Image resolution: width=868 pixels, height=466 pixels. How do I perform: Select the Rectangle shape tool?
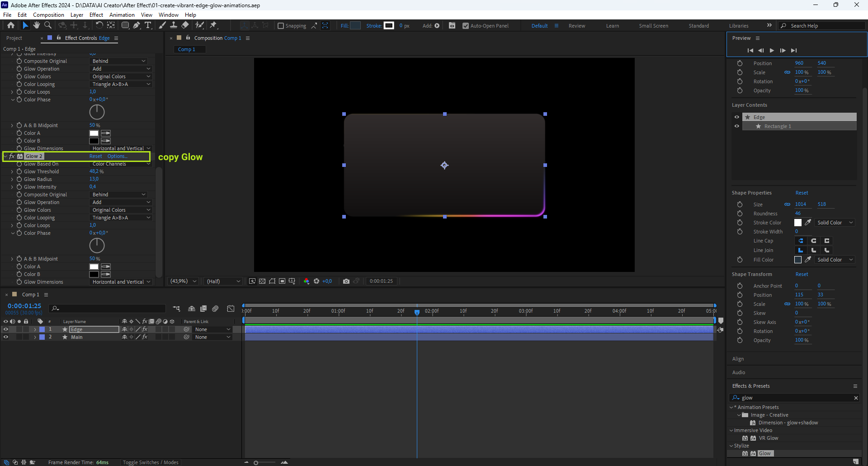[125, 25]
